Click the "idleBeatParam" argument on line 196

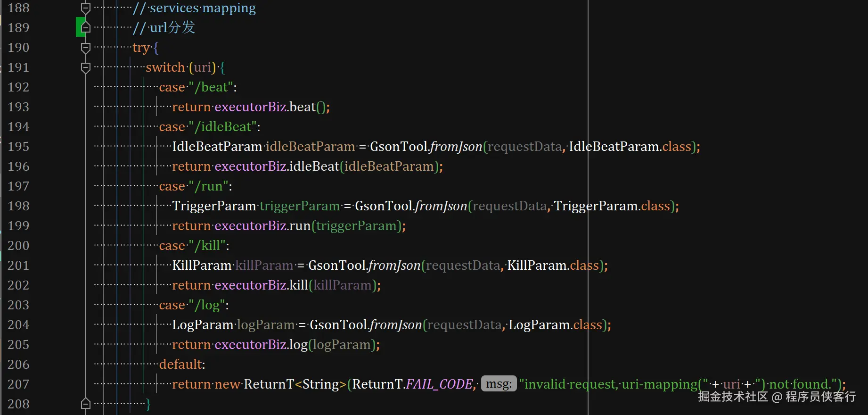tap(389, 166)
